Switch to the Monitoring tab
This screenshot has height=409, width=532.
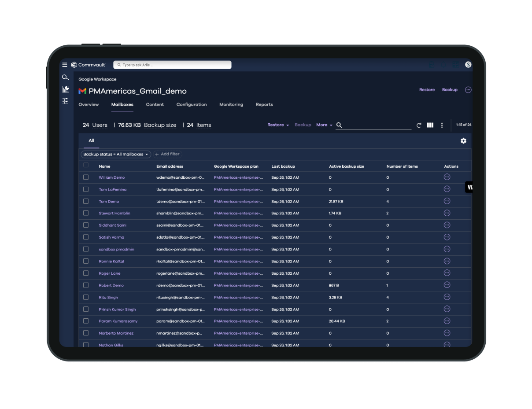coord(231,105)
